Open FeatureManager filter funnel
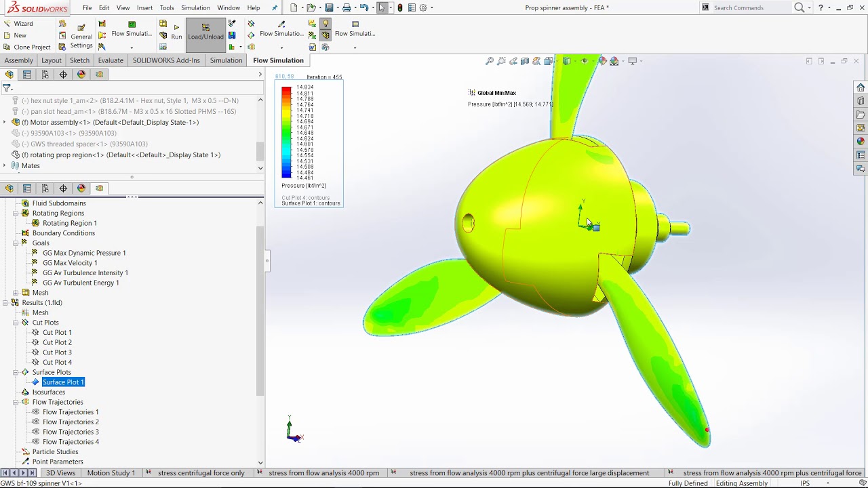868x488 pixels. coord(7,88)
